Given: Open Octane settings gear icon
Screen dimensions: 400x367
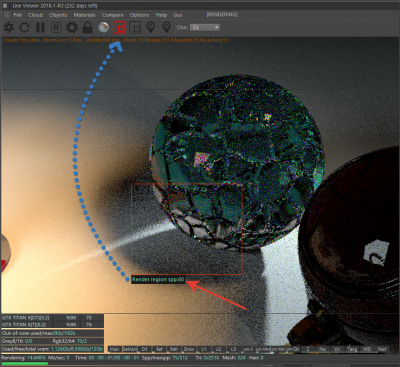Looking at the screenshot, I should [x=72, y=27].
